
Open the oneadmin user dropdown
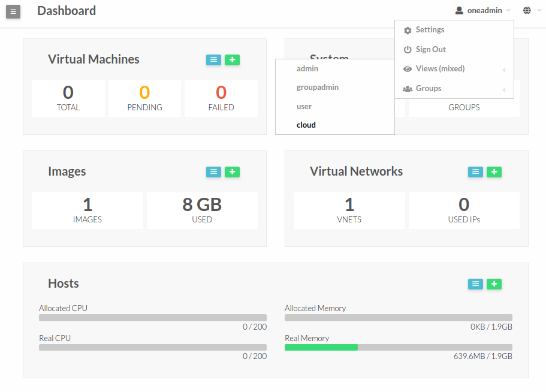[482, 10]
